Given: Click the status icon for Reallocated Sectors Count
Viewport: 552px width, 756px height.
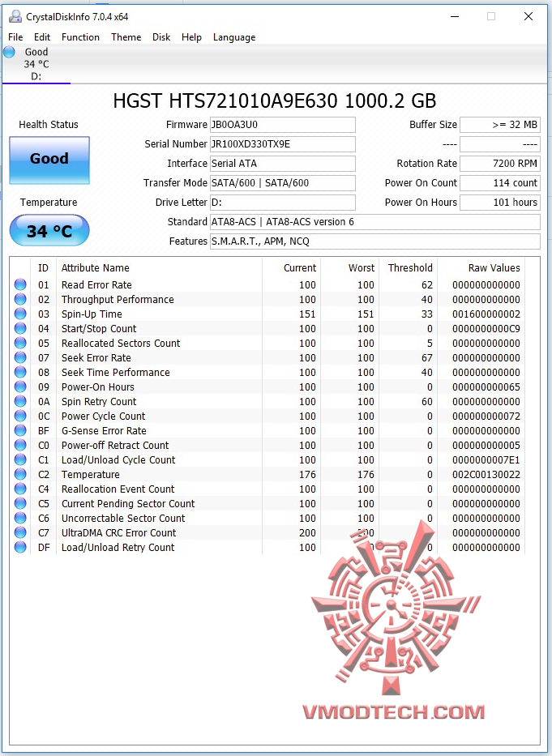Looking at the screenshot, I should (20, 343).
